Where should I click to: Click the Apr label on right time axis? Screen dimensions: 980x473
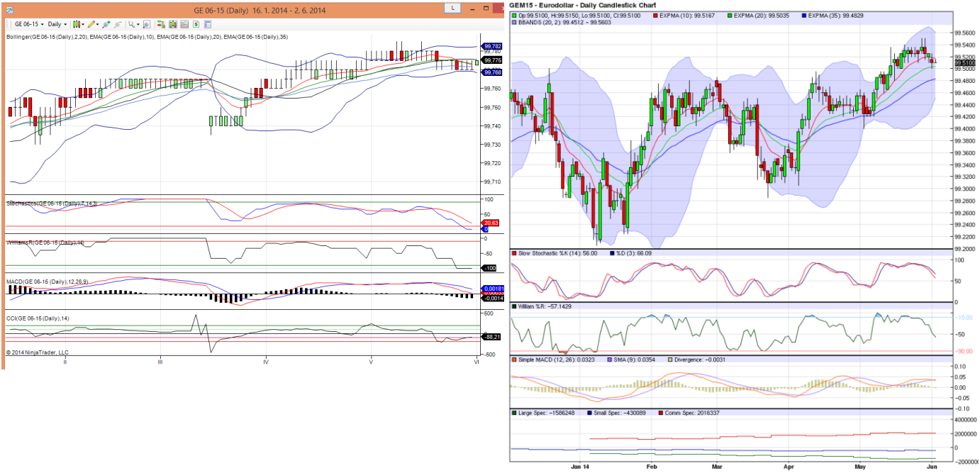(x=789, y=467)
